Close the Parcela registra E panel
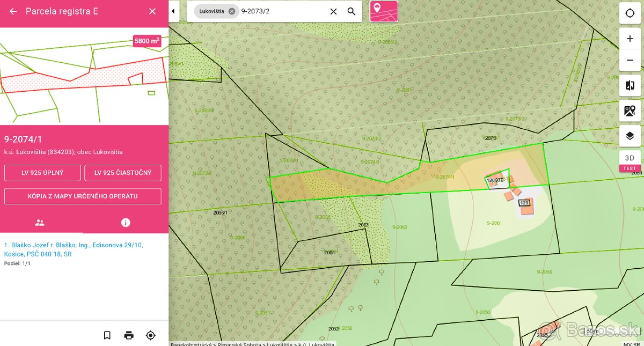The height and width of the screenshot is (346, 644). [x=152, y=11]
